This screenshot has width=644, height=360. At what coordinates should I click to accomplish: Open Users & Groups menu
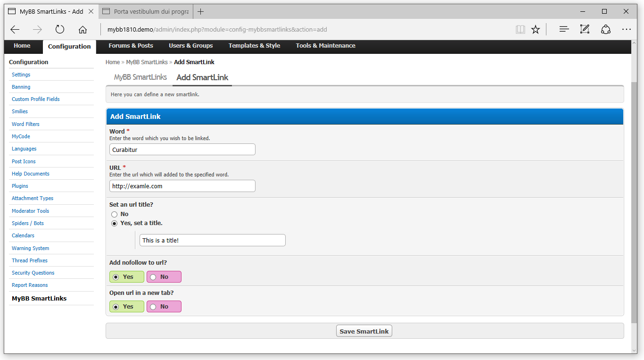point(190,46)
